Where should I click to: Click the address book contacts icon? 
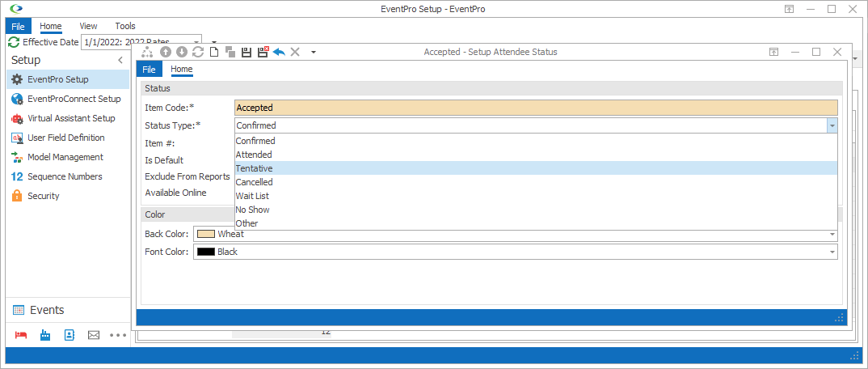coord(70,335)
